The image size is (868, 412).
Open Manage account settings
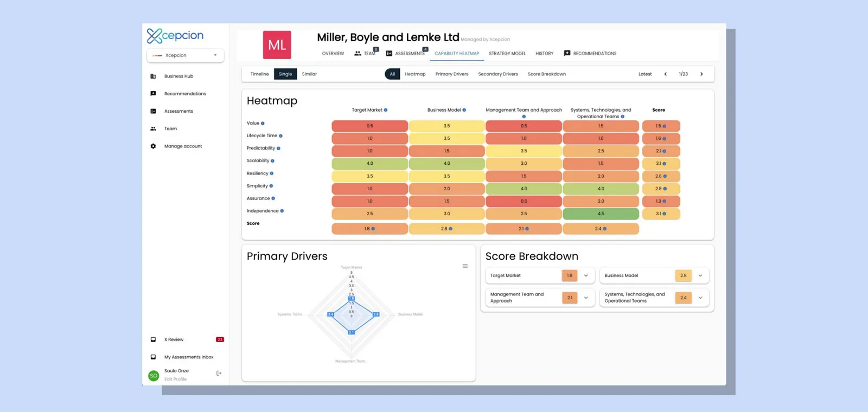pos(183,146)
